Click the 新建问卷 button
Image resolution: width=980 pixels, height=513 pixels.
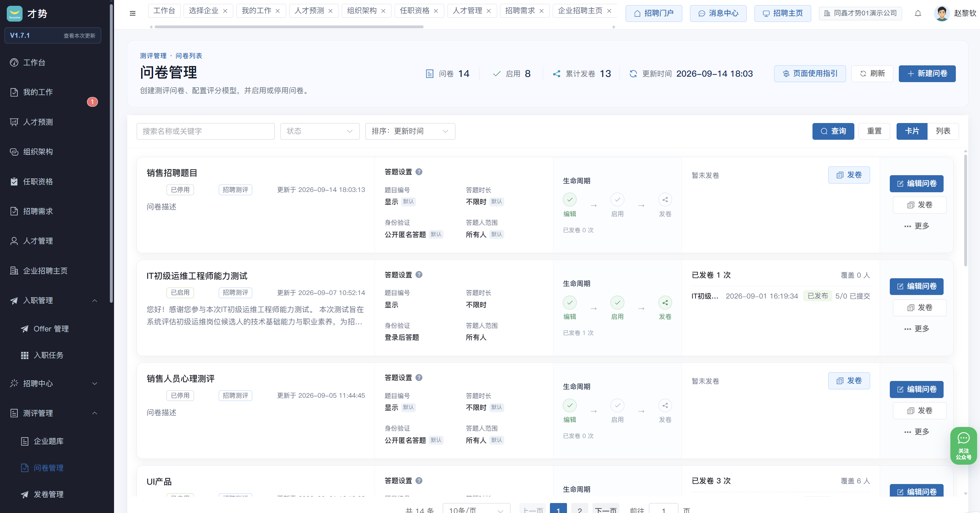click(x=927, y=73)
